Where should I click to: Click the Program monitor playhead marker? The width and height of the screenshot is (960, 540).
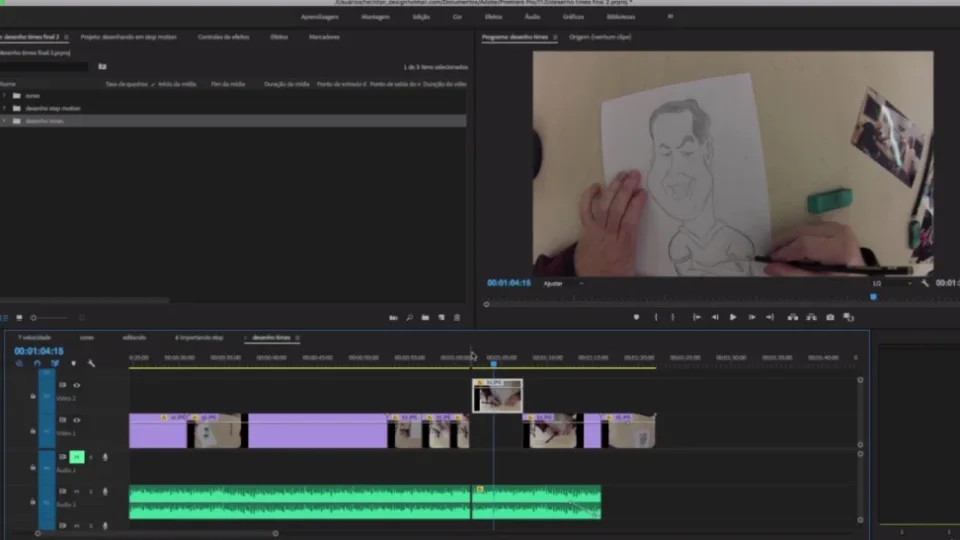pos(874,297)
